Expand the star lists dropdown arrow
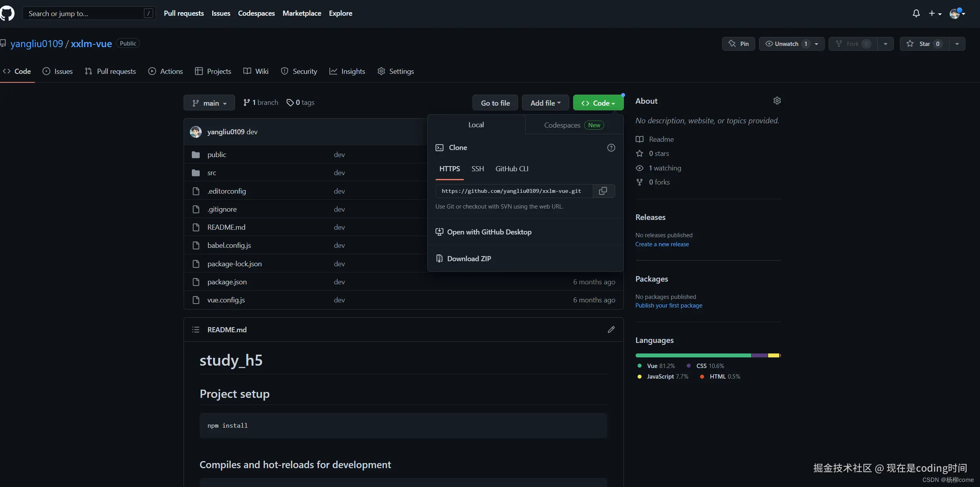Image resolution: width=980 pixels, height=487 pixels. [x=957, y=44]
